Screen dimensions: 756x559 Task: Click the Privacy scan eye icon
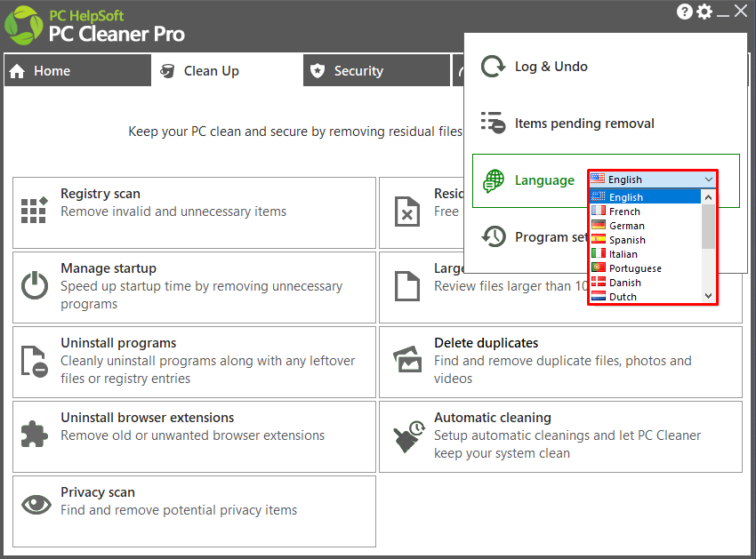pos(36,505)
